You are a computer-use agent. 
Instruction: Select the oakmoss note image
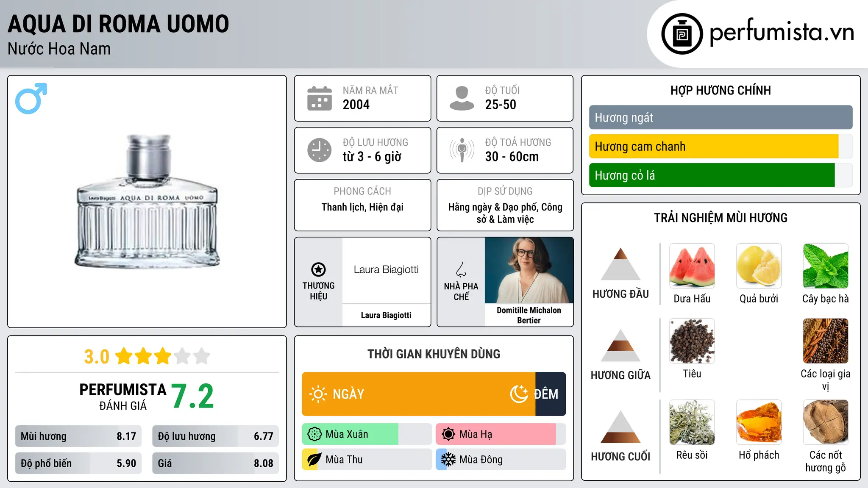692,422
